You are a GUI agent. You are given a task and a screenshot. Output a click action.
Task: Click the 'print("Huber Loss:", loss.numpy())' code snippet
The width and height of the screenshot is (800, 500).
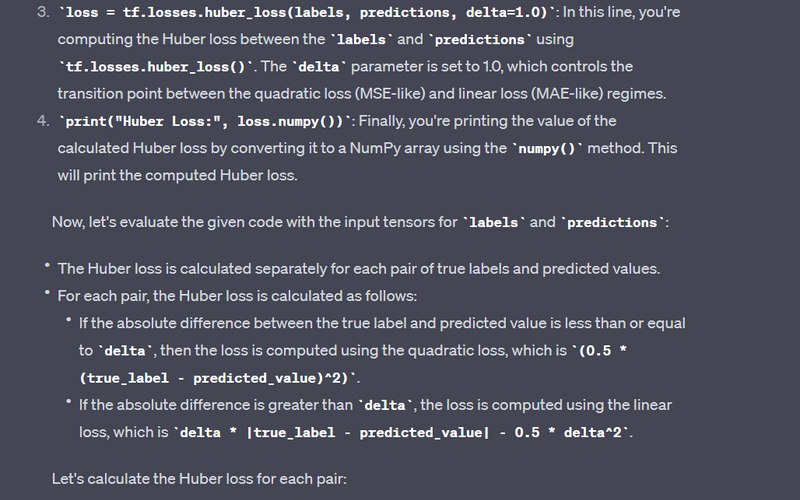click(x=204, y=121)
